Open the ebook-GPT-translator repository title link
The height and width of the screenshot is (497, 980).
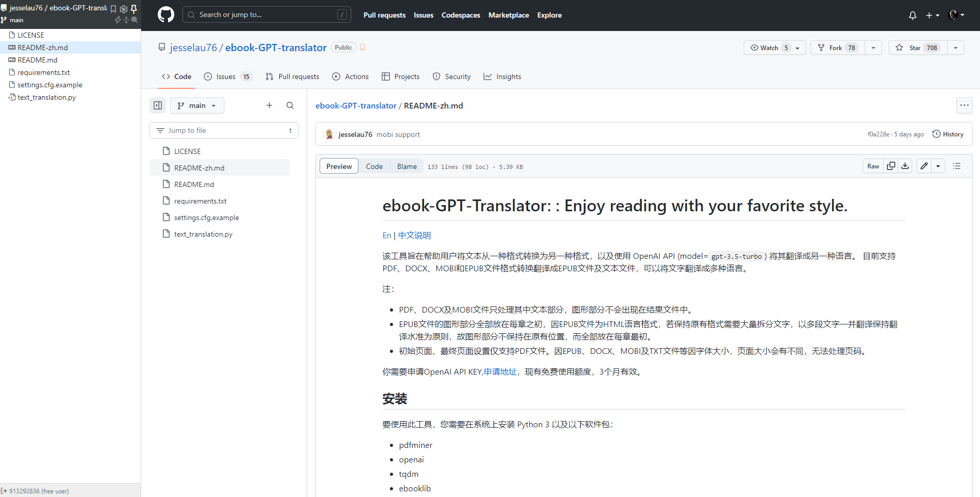coord(276,48)
